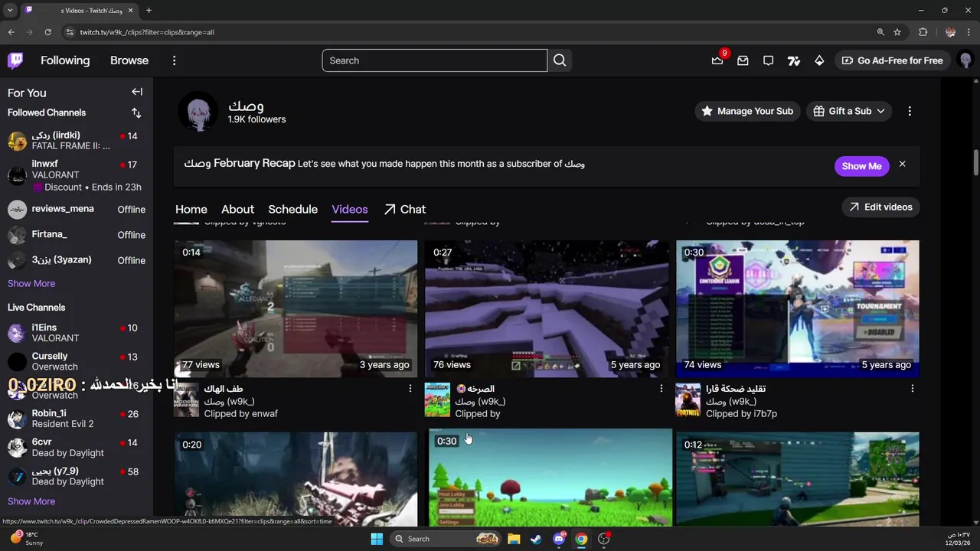Screen dimensions: 980x551
Task: Reload the page in Chrome
Action: [x=47, y=32]
